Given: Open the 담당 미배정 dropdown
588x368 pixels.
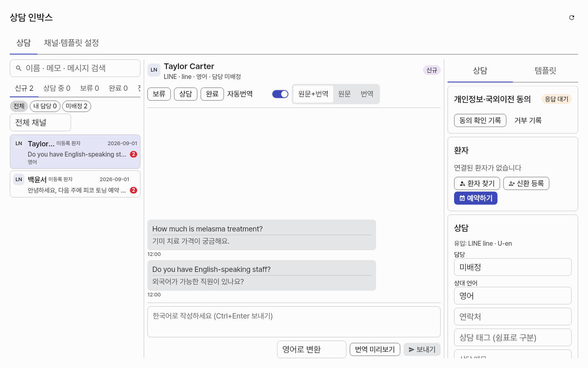Looking at the screenshot, I should (x=513, y=267).
